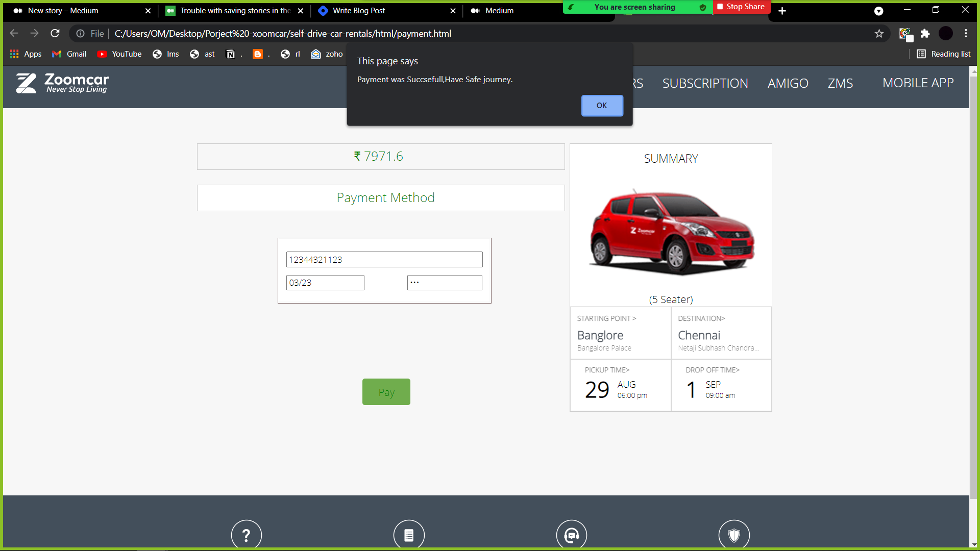Click the Zoomcar logo
980x551 pixels.
tap(62, 83)
